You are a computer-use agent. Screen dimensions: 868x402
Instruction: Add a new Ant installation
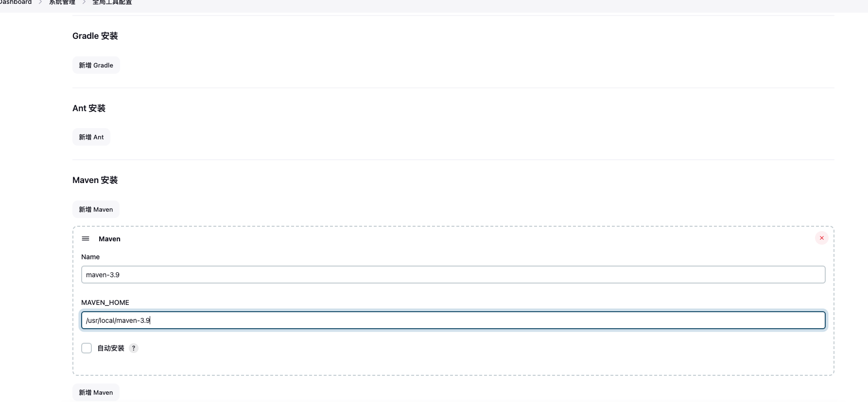tap(91, 136)
